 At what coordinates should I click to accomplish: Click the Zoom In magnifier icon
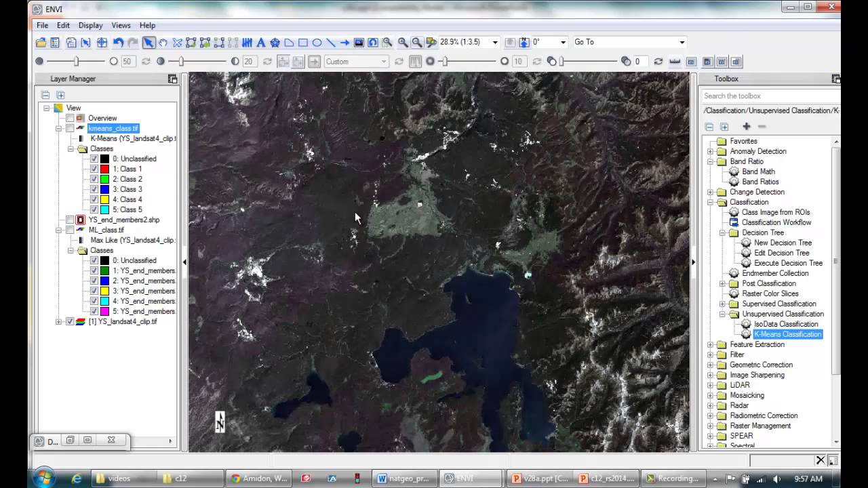(x=403, y=43)
